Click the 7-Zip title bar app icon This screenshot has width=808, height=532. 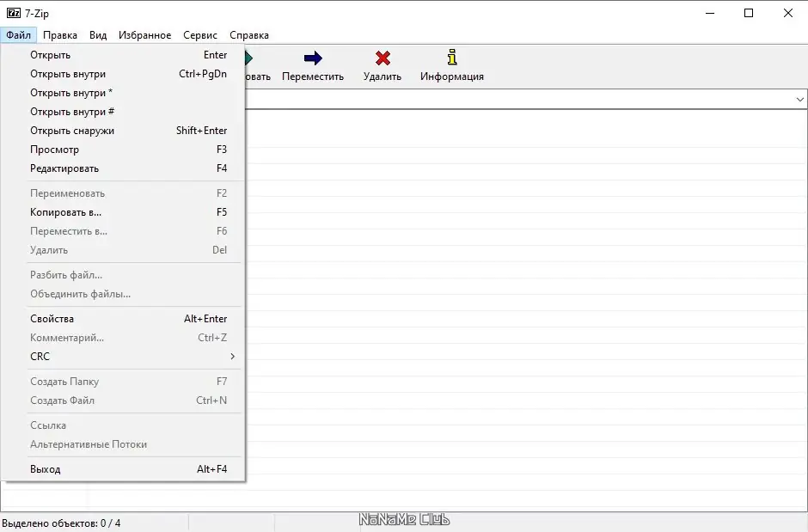[x=14, y=13]
